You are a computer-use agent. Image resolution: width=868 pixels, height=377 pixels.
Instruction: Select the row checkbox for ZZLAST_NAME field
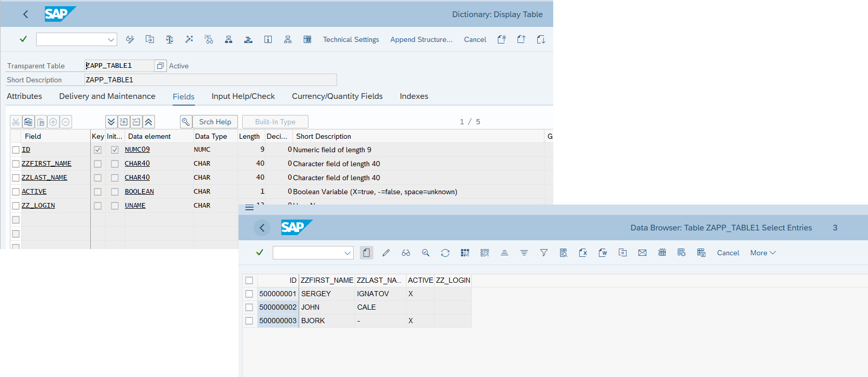click(x=16, y=178)
